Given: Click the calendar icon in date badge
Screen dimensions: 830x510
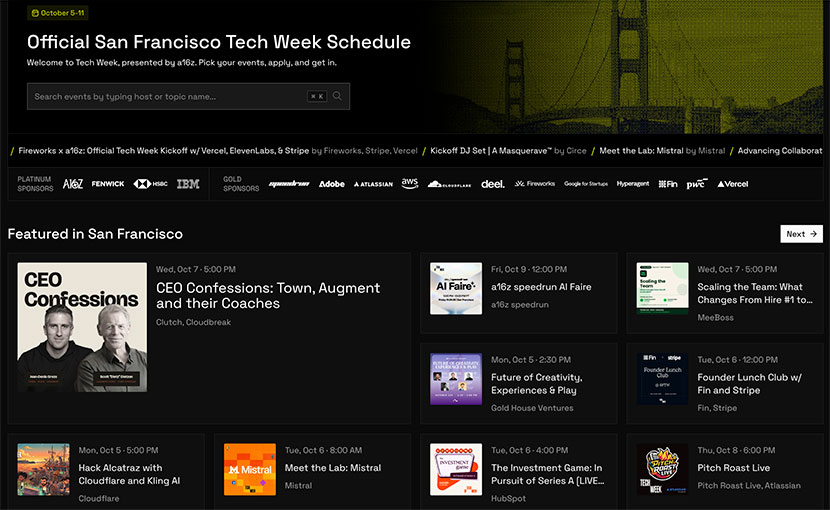Looking at the screenshot, I should point(35,13).
